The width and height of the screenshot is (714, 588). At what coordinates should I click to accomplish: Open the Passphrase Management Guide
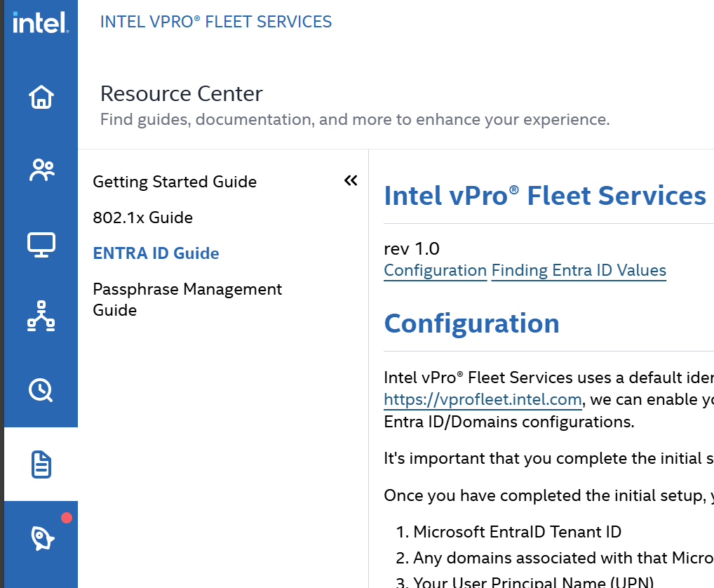click(x=187, y=300)
